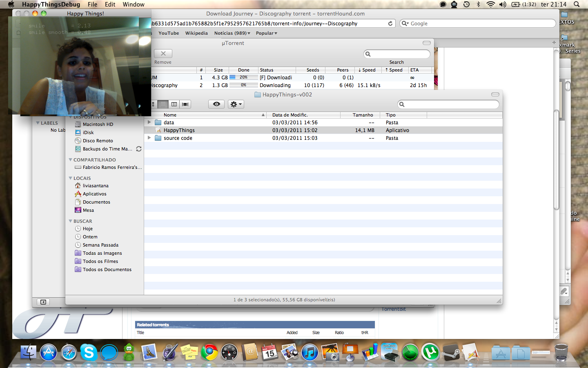
Task: Open the Apple menu
Action: (x=11, y=4)
